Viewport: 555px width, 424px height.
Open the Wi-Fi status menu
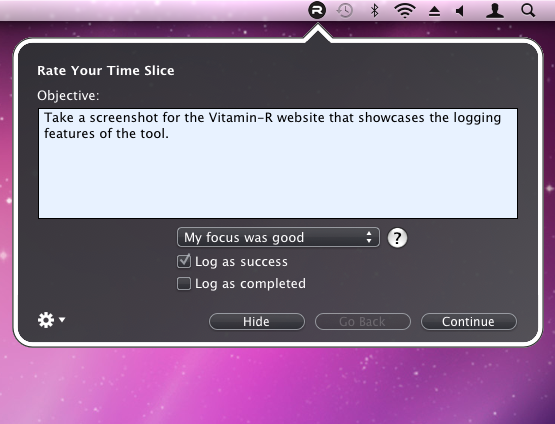click(x=405, y=11)
